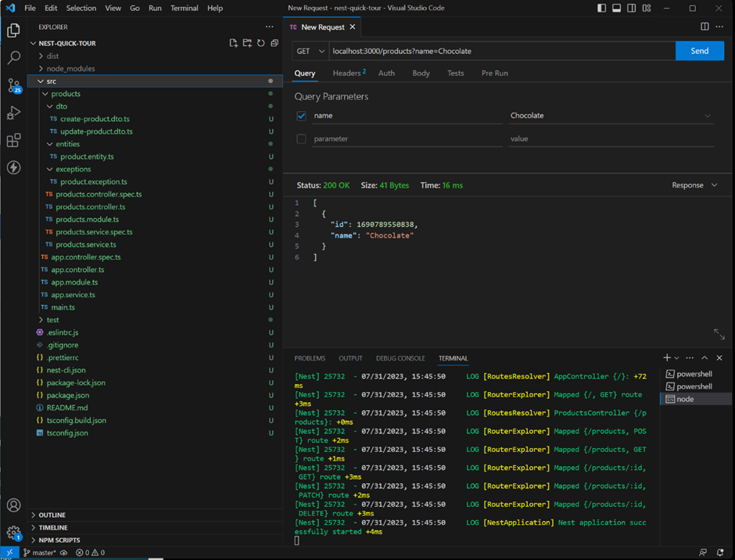Open the Manage settings gear
The width and height of the screenshot is (735, 560).
tap(13, 533)
